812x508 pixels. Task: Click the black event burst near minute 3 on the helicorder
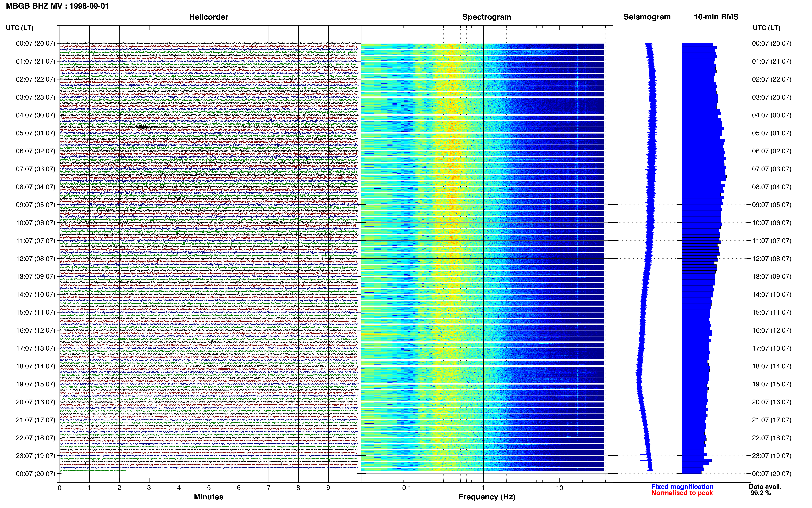[x=146, y=127]
